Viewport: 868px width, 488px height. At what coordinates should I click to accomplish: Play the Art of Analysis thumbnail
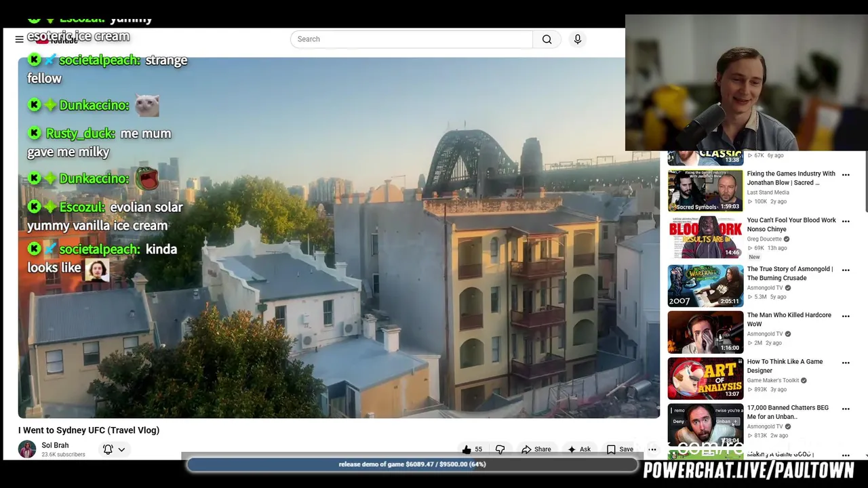point(705,378)
